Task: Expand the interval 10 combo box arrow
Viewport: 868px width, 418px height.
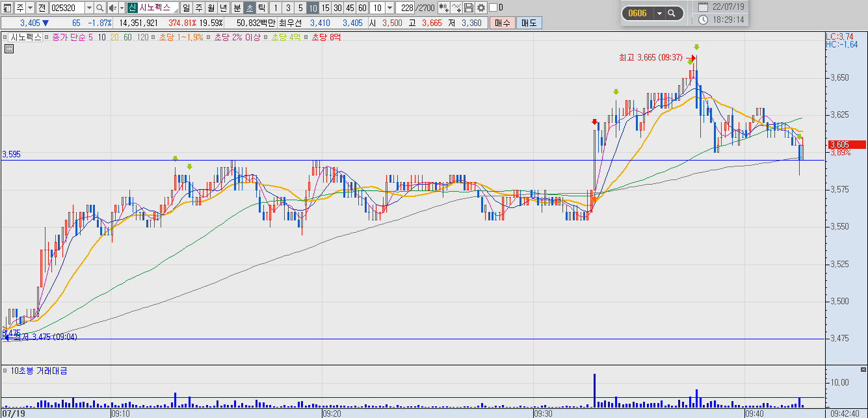Action: tap(389, 8)
